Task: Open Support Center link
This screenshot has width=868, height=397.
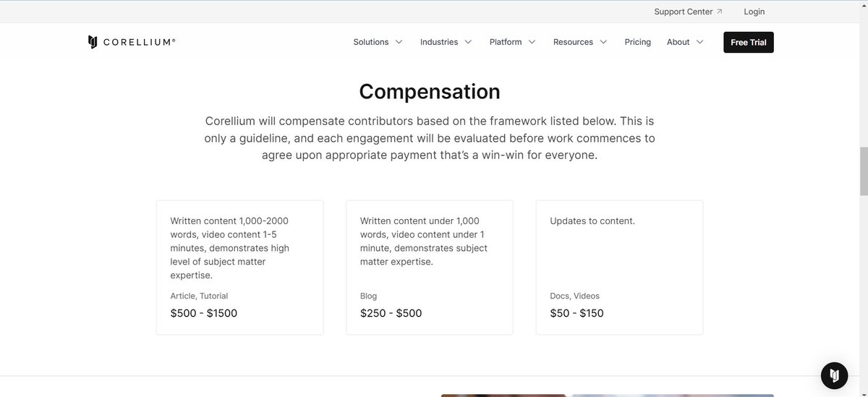Action: click(688, 12)
